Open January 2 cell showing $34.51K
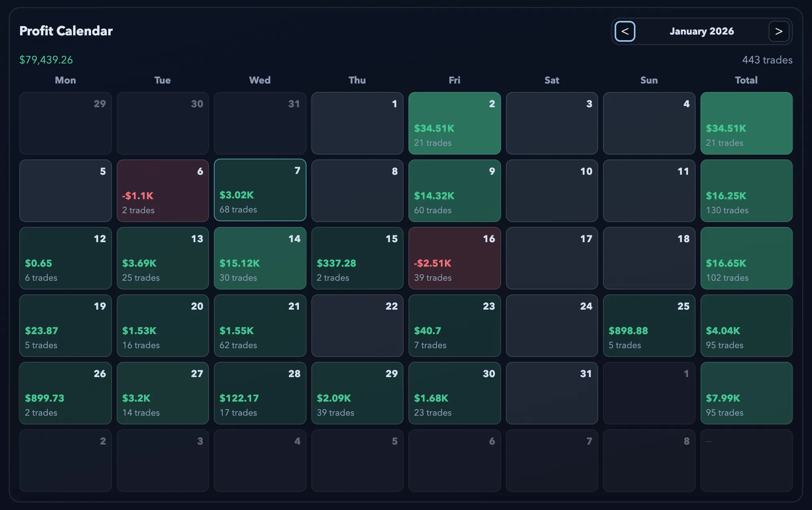The height and width of the screenshot is (510, 812). [455, 123]
